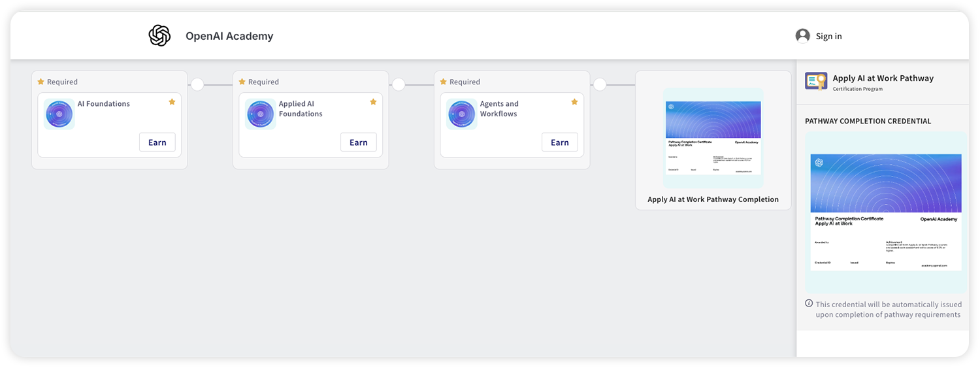980x368 pixels.
Task: Click the info icon next to the credential notice
Action: coord(809,303)
